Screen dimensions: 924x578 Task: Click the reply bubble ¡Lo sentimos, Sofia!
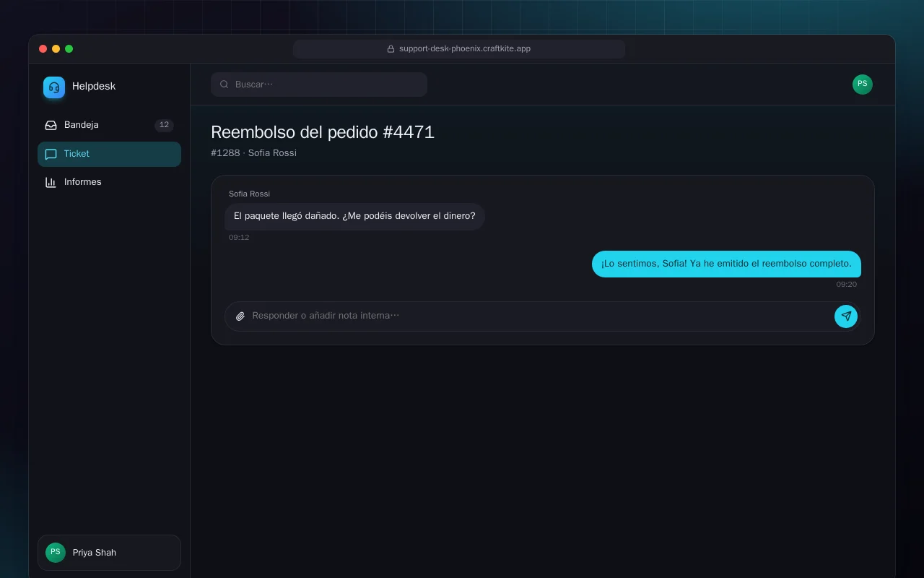726,264
